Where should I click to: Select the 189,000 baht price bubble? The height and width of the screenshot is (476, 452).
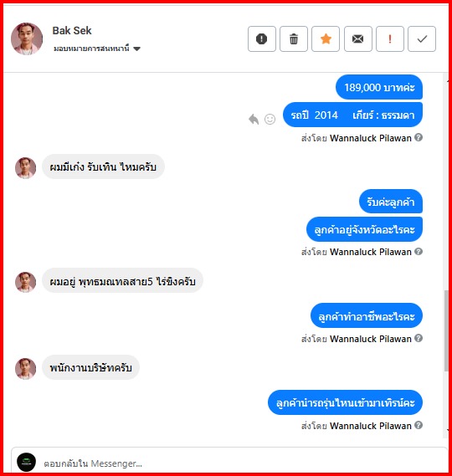pos(379,88)
